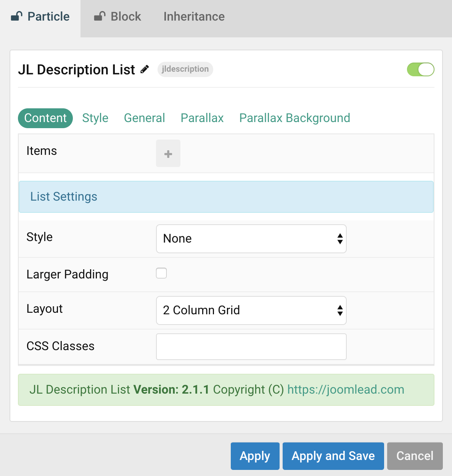Open the Parallax Background tab
452x476 pixels.
coord(294,118)
